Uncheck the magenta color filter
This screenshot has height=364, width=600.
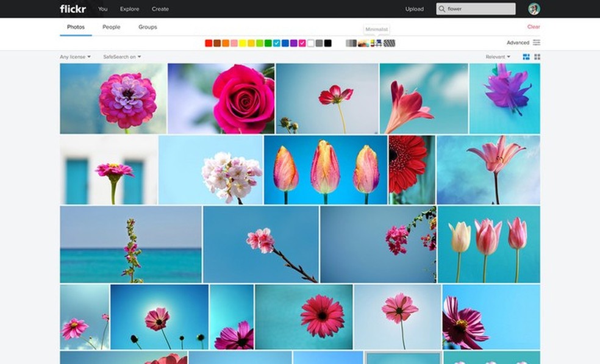302,43
